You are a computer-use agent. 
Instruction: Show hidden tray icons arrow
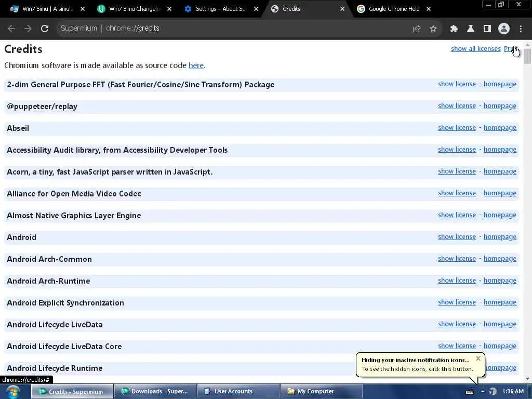click(x=483, y=392)
